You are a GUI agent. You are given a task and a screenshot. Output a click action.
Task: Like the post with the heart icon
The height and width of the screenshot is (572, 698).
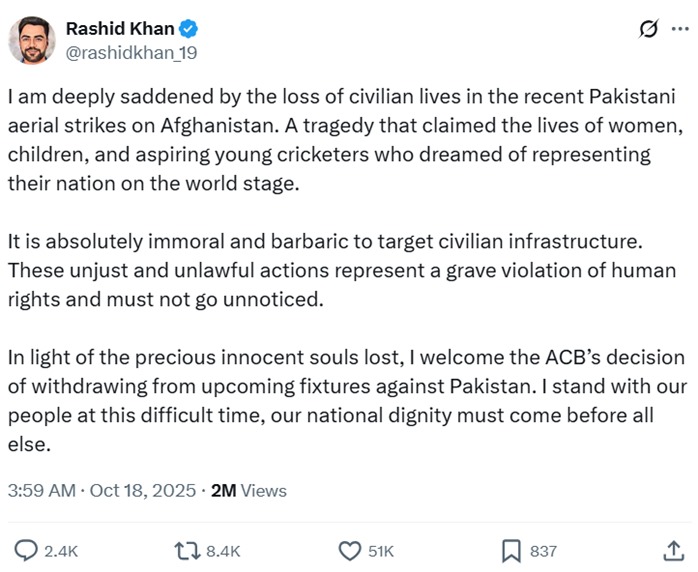click(x=348, y=550)
